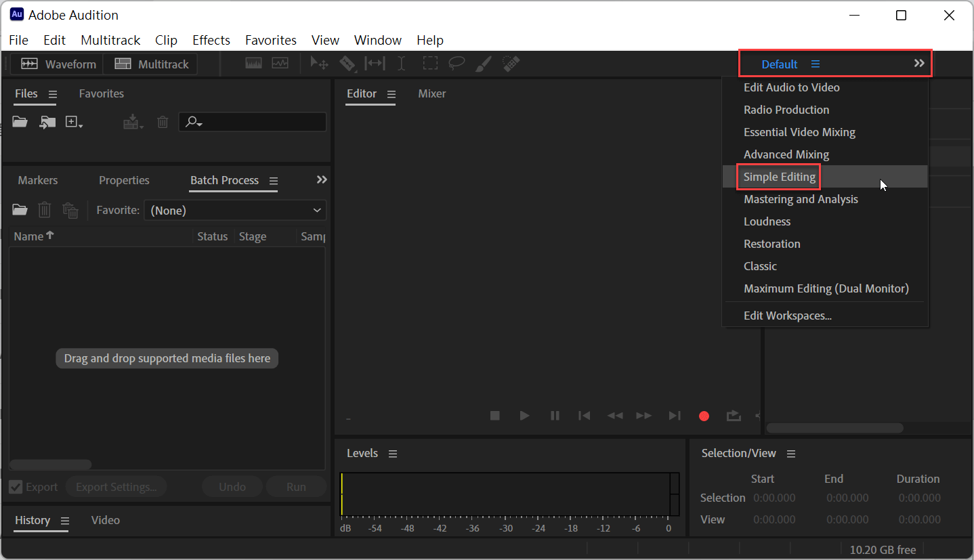Open Export Settings
The width and height of the screenshot is (974, 560).
(x=117, y=487)
